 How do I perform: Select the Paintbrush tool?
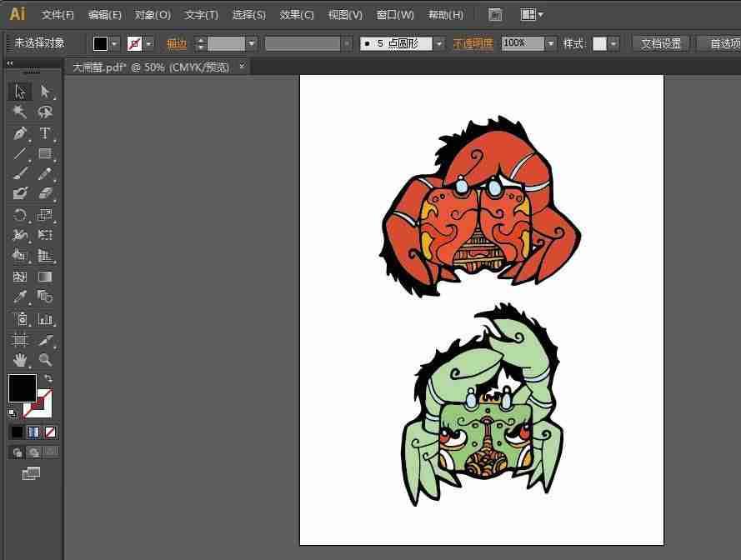click(20, 173)
